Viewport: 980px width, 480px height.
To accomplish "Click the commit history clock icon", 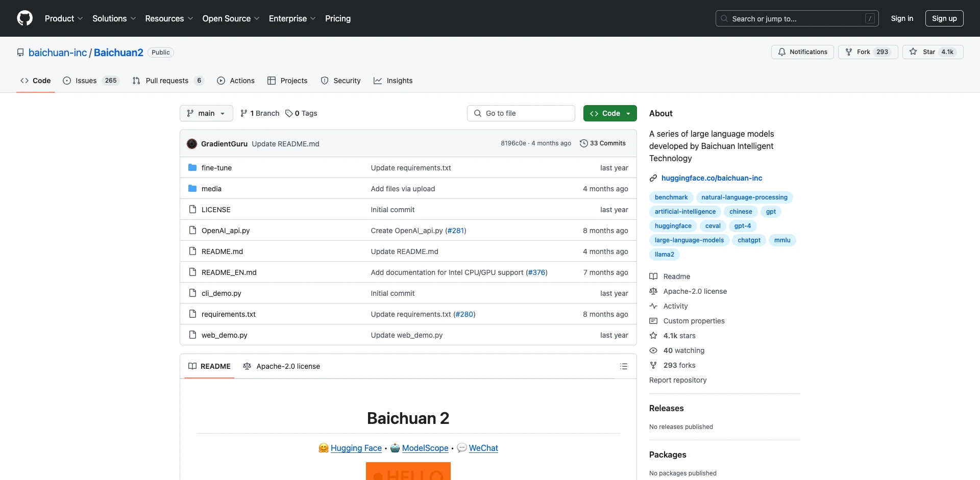I will (x=583, y=143).
